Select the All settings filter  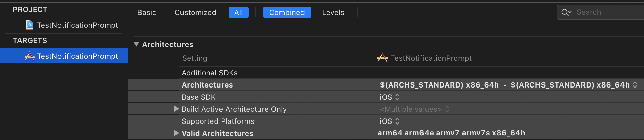pyautogui.click(x=239, y=12)
